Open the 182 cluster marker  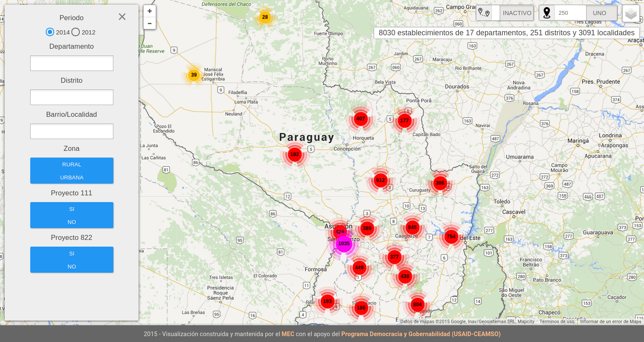click(295, 155)
